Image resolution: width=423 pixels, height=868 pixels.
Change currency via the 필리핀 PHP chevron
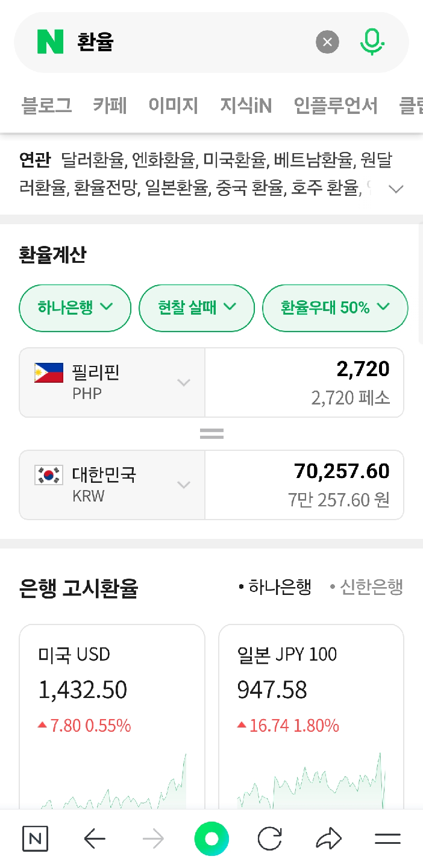184,382
